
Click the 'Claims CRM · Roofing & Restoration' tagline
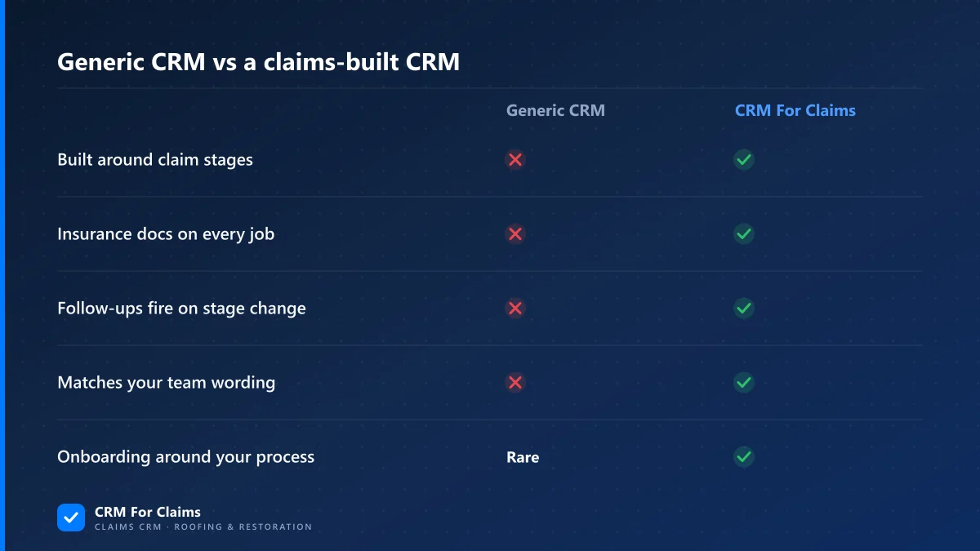pos(203,527)
